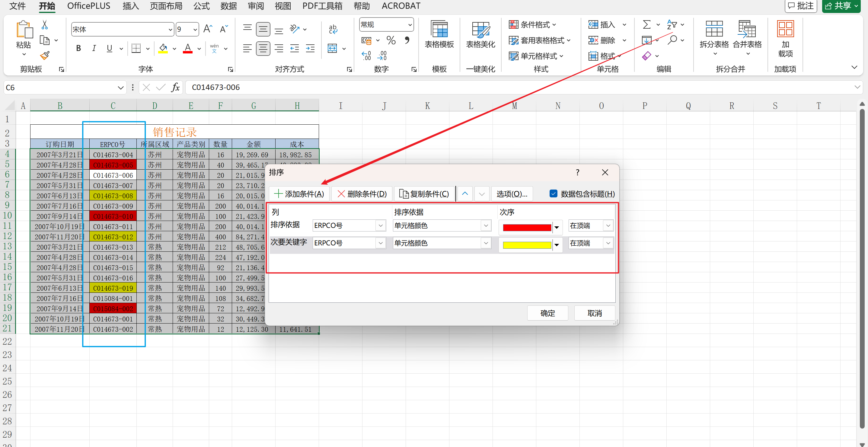Click the percent style % icon
Screen dimensions: 868x447
coord(391,40)
